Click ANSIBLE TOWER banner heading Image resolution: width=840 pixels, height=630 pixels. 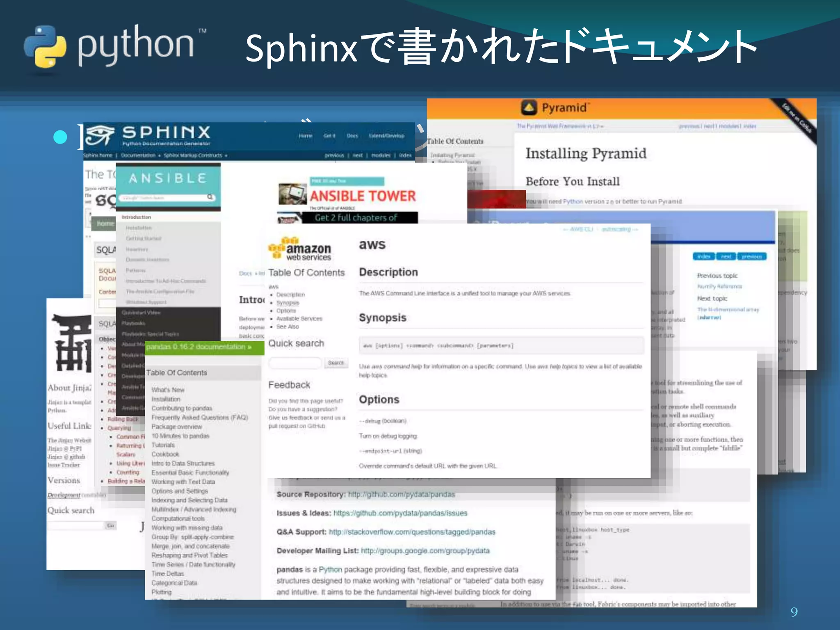[x=363, y=196]
